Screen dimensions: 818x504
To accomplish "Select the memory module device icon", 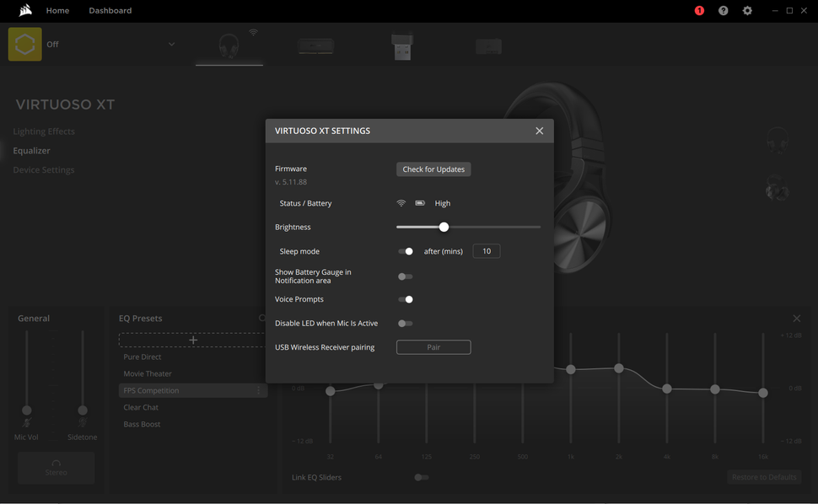I will [x=315, y=46].
